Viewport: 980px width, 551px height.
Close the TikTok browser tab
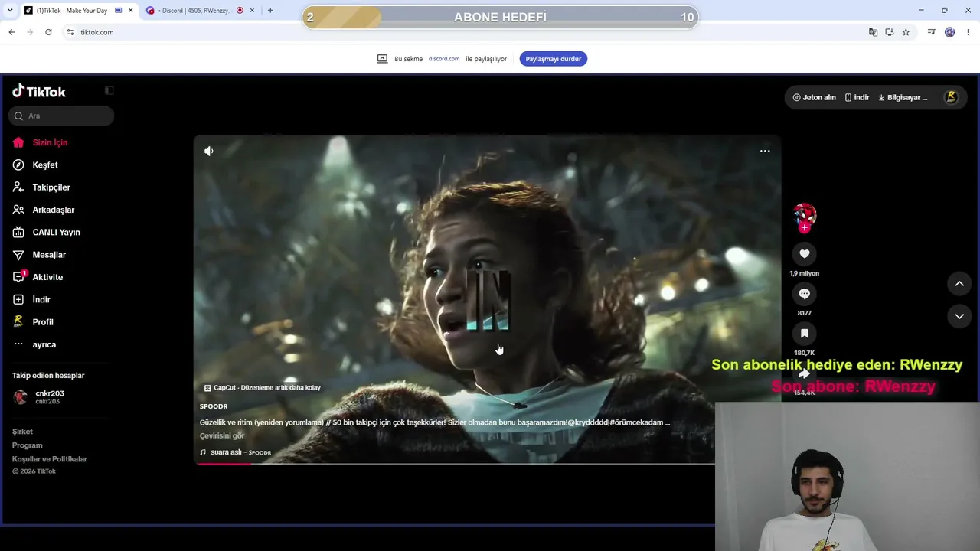point(131,11)
